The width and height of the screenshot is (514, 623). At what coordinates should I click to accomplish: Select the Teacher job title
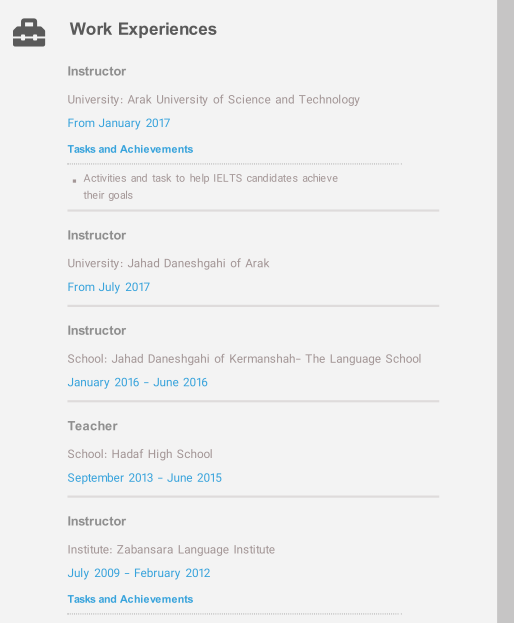coord(93,426)
